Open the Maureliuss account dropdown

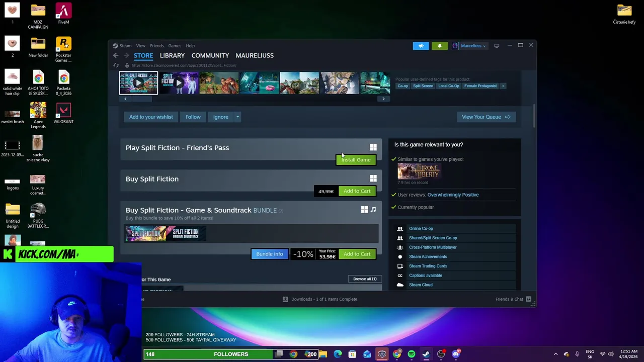click(469, 46)
